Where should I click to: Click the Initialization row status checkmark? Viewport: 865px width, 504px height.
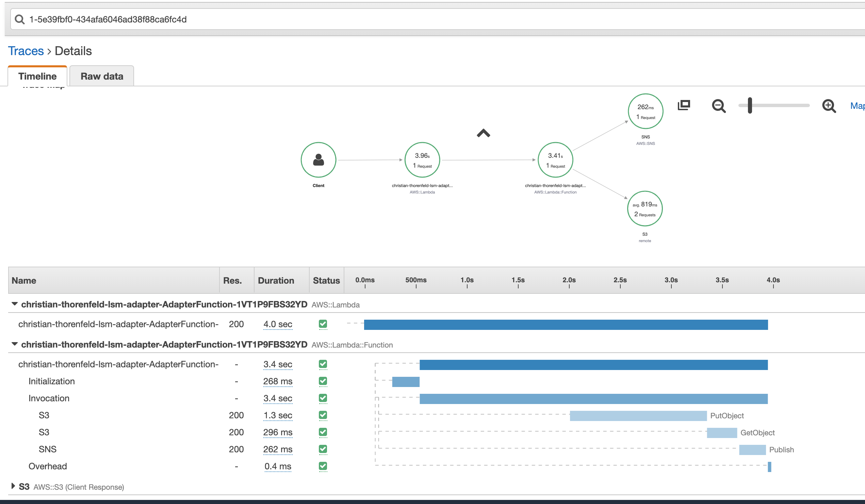[323, 381]
